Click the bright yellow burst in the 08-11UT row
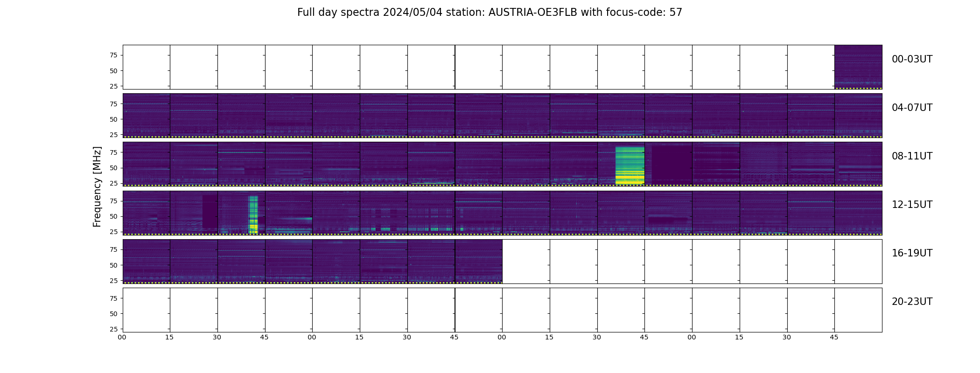Image resolution: width=980 pixels, height=373 pixels. [630, 166]
